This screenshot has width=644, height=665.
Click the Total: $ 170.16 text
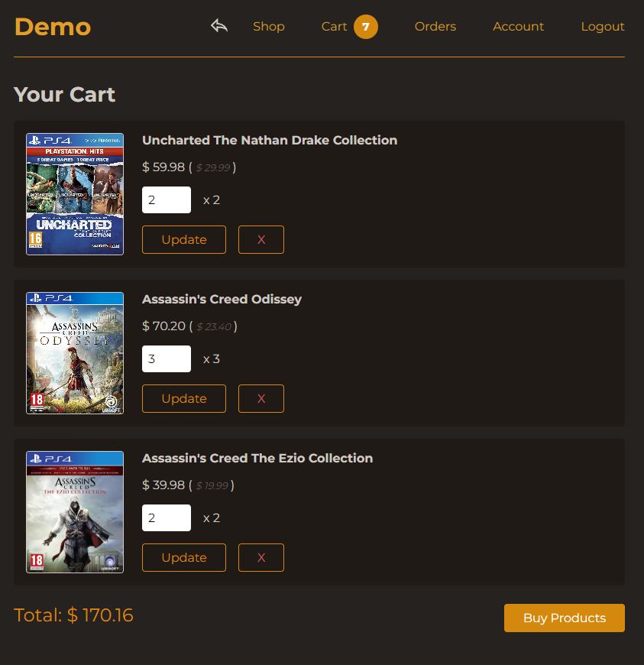point(74,615)
